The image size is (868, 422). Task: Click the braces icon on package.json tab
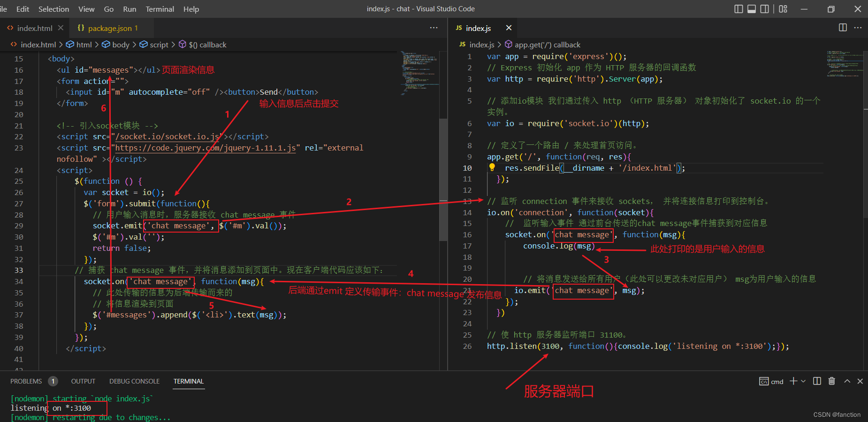coord(81,28)
